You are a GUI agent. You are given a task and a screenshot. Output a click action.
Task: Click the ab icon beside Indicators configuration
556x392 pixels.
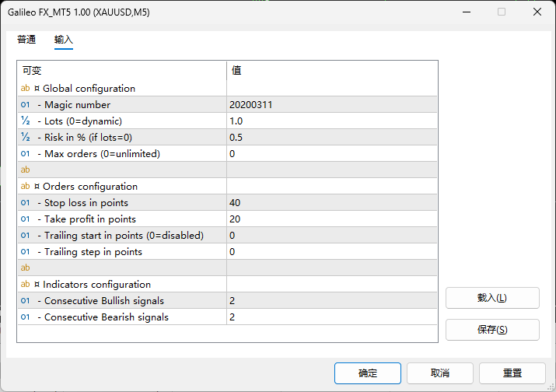25,285
